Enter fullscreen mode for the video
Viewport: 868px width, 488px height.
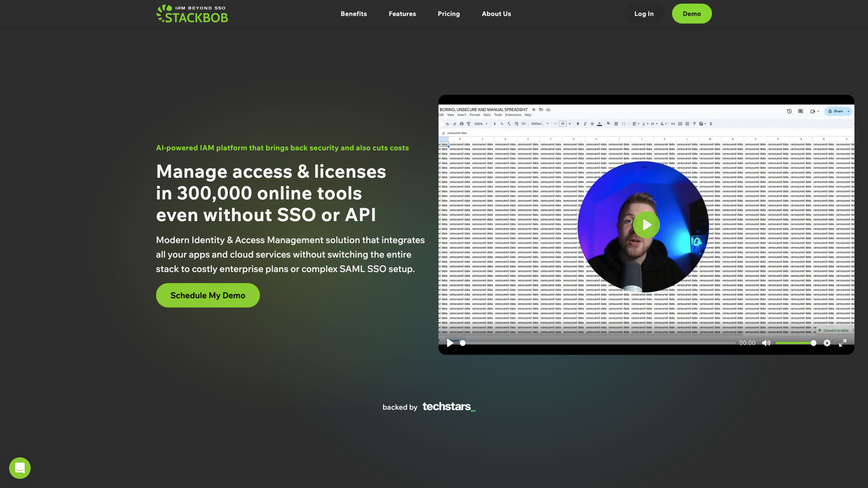(x=842, y=343)
